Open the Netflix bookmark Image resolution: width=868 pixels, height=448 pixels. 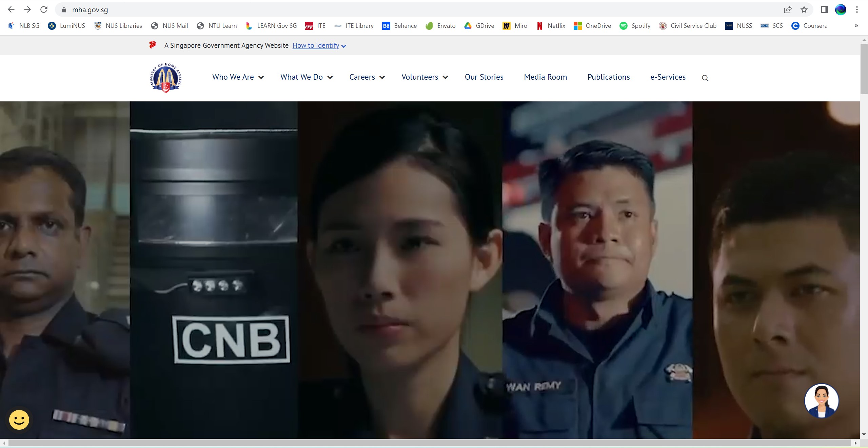[x=551, y=26]
